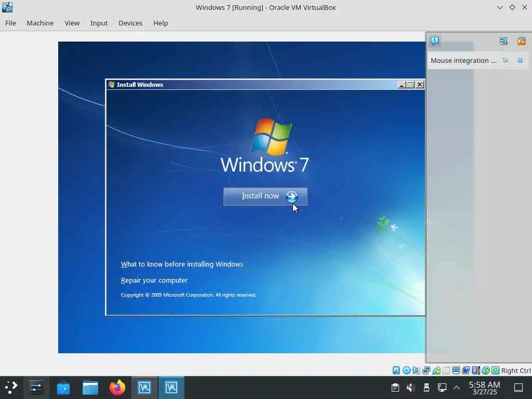
Task: Click the Right Ctrl host key label
Action: (x=516, y=370)
